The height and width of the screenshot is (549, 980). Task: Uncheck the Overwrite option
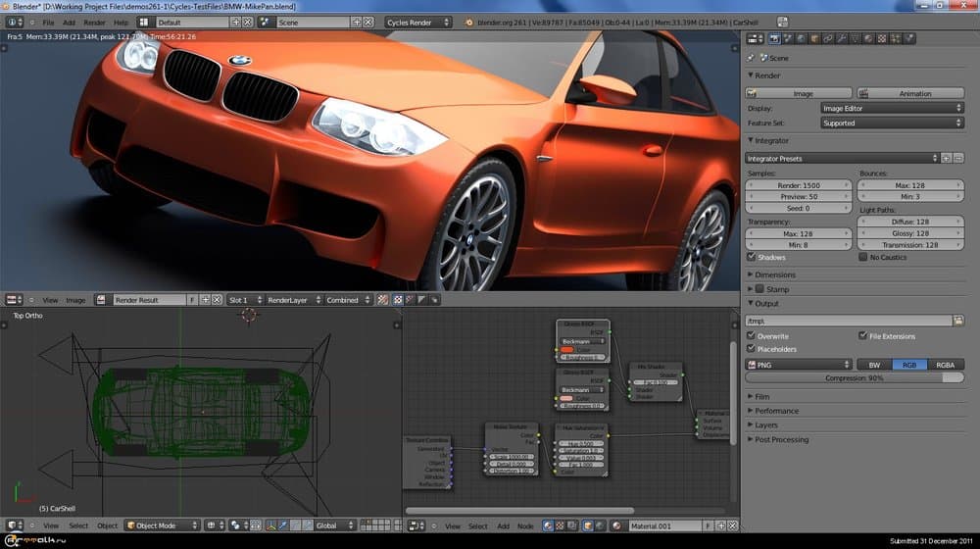752,336
